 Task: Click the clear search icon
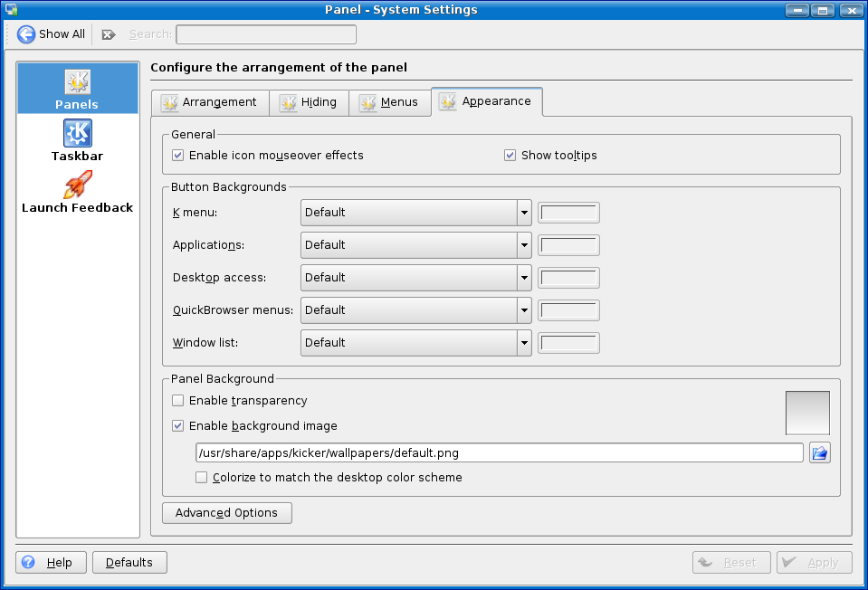point(109,34)
